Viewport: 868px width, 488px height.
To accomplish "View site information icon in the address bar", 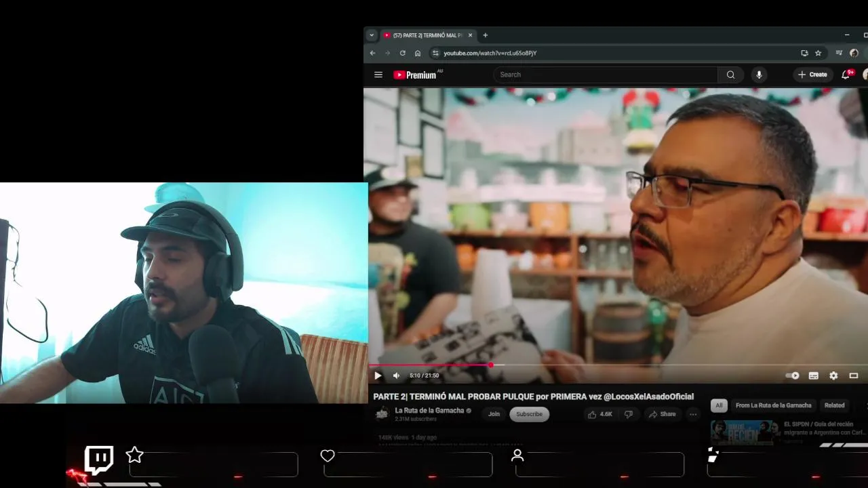I will pyautogui.click(x=436, y=53).
